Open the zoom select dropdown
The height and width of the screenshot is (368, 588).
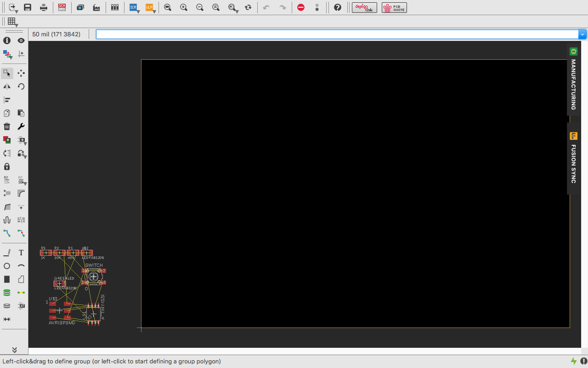[x=233, y=8]
